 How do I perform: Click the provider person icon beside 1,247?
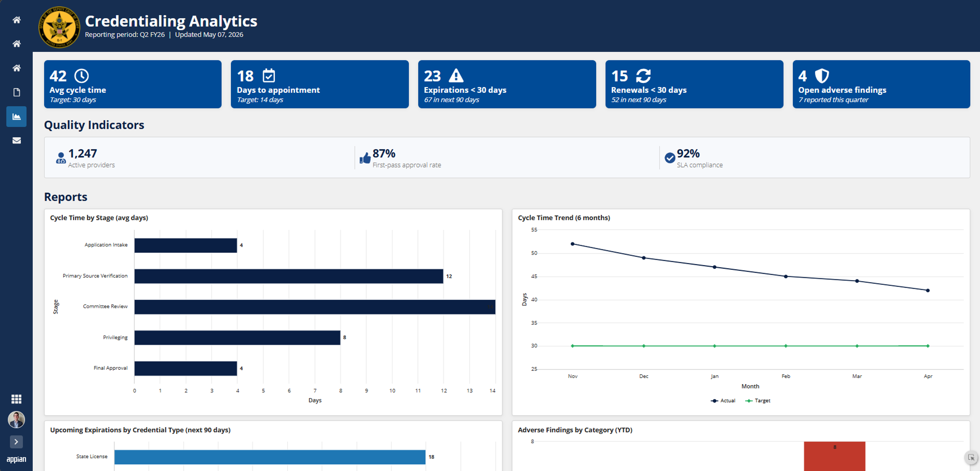61,158
